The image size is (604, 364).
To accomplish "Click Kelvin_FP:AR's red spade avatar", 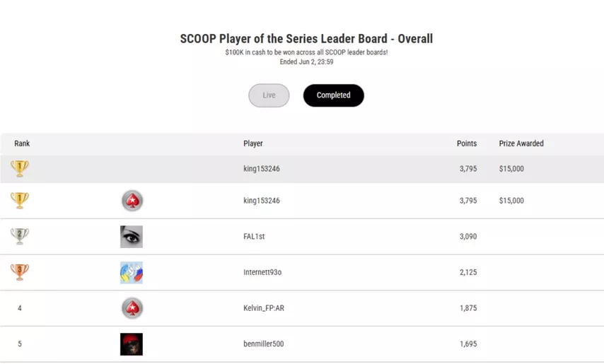I will point(132,308).
